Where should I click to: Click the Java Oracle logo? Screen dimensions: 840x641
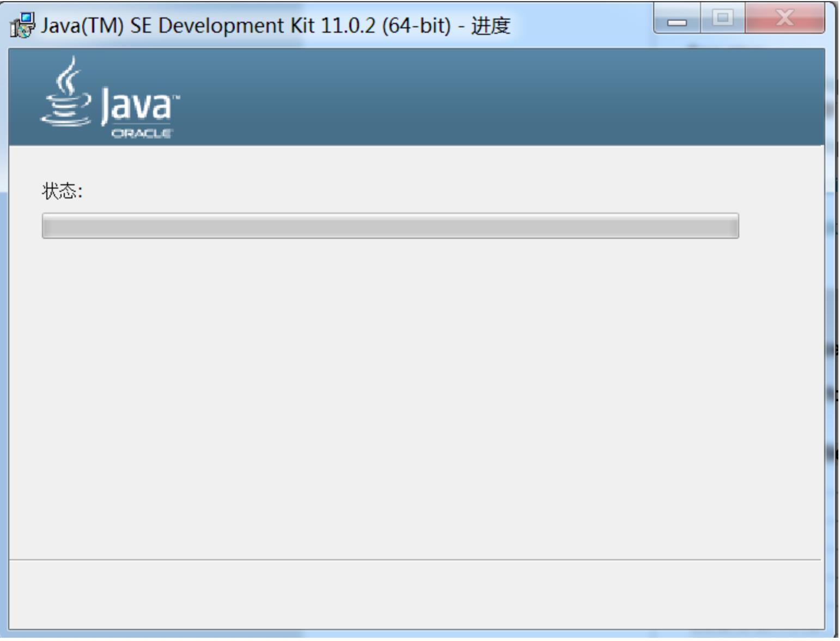point(110,98)
